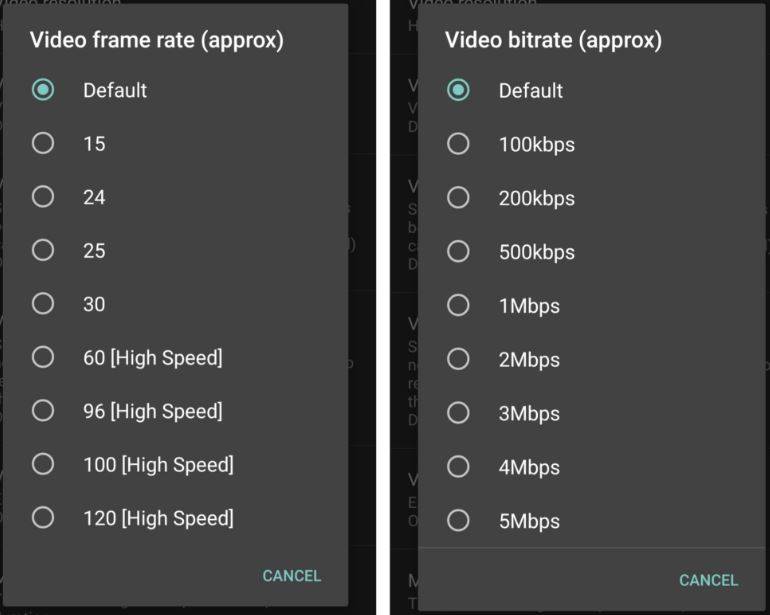The height and width of the screenshot is (615, 770).
Task: Set frame rate to 30
Action: [x=43, y=304]
